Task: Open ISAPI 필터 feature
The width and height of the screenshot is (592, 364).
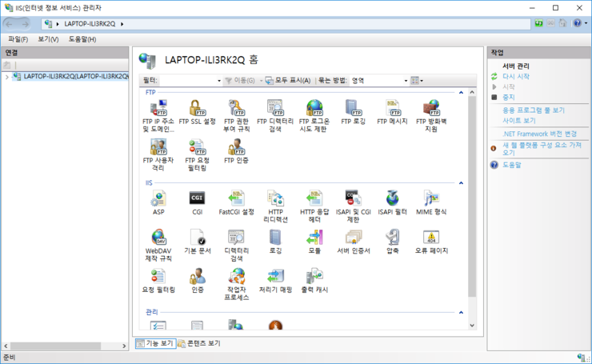Action: (392, 202)
